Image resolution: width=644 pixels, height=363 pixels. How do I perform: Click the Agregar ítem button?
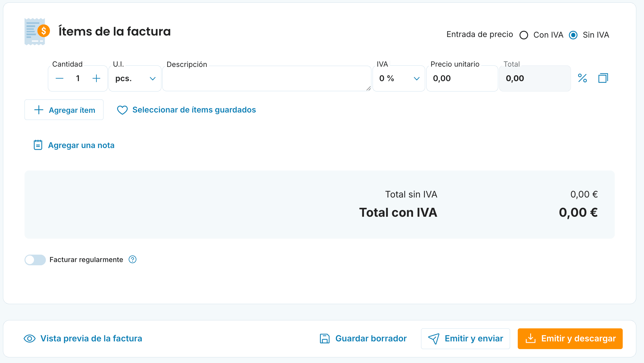coord(64,110)
